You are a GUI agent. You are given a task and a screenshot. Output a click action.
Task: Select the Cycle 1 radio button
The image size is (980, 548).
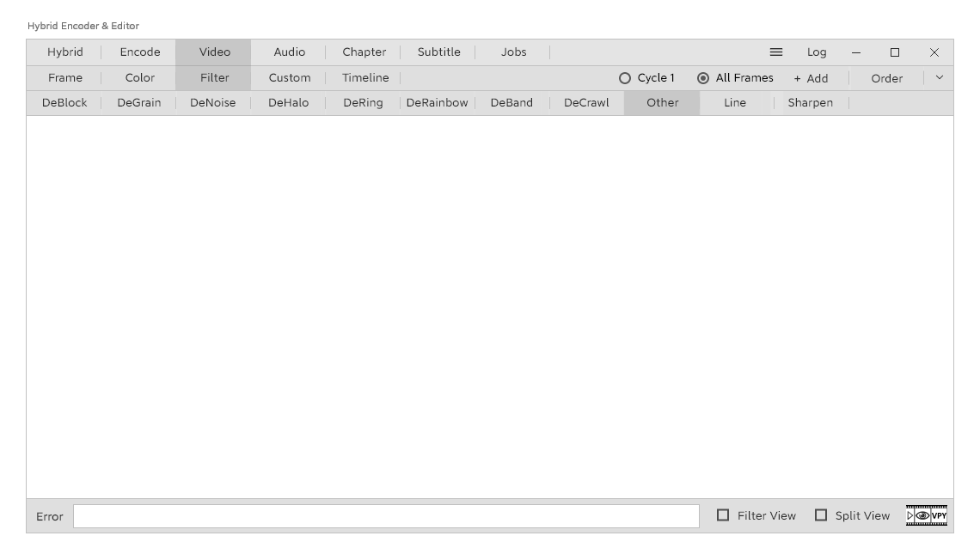(625, 78)
